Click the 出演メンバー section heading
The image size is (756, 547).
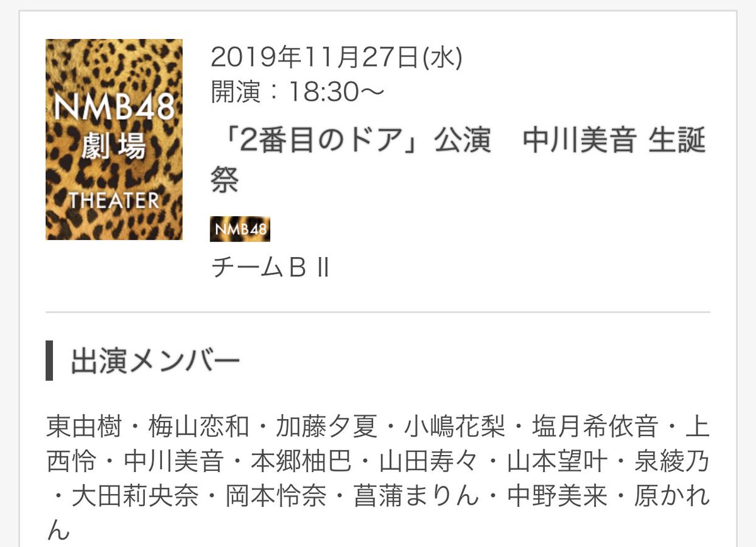[x=156, y=362]
